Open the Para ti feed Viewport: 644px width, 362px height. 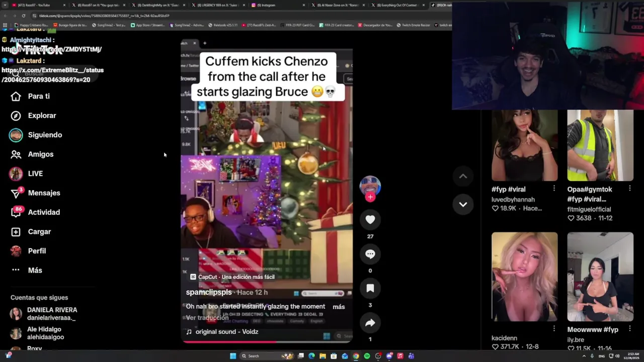pyautogui.click(x=31, y=96)
